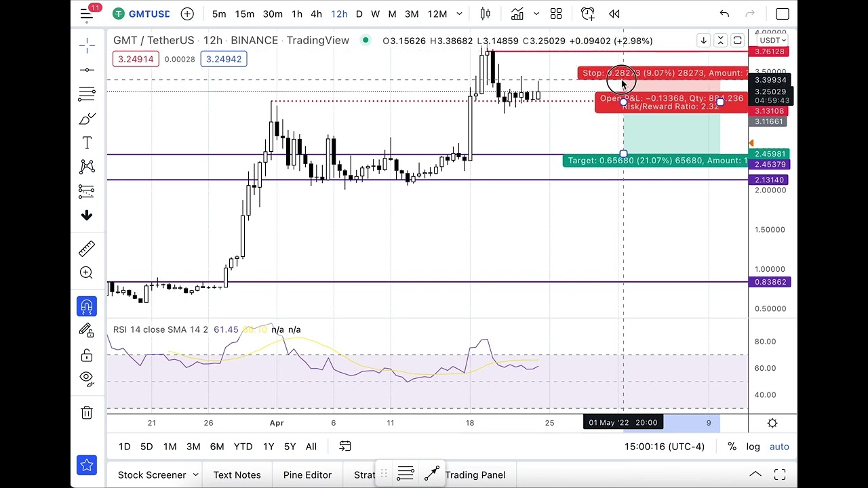This screenshot has height=488, width=868.
Task: Open the USDT currency dropdown
Action: click(772, 40)
